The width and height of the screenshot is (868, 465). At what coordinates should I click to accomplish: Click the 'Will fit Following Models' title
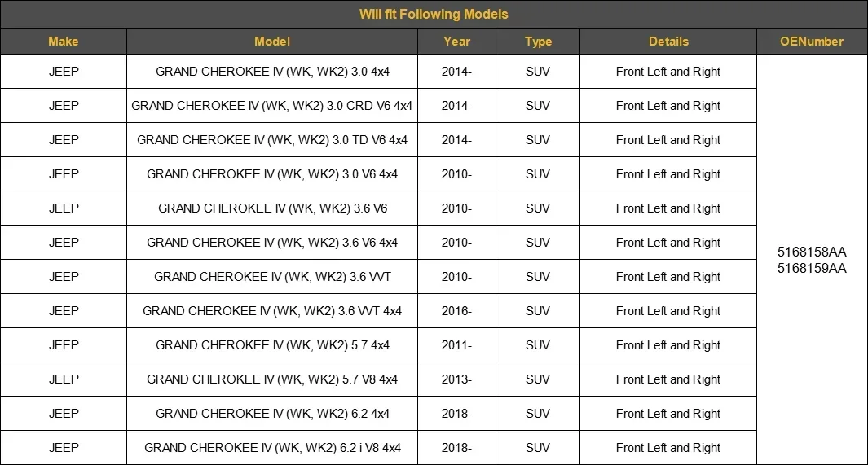tap(434, 14)
